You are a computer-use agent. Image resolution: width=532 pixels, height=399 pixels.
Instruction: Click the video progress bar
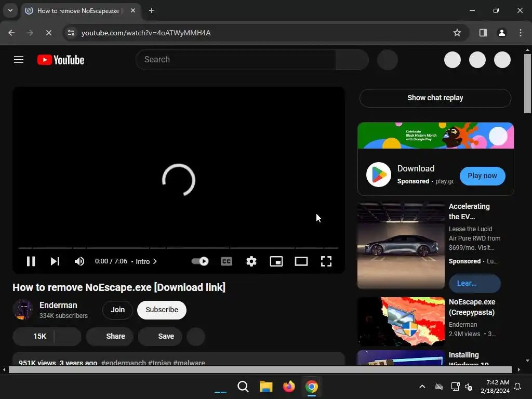coord(179,248)
